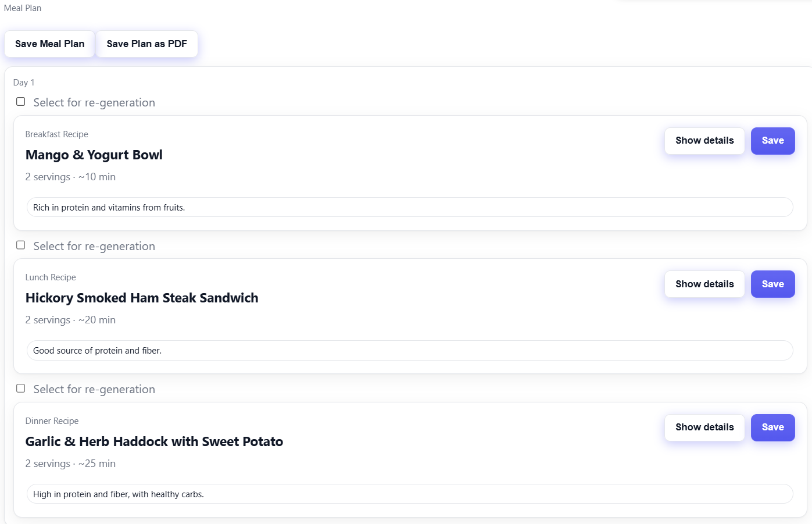
Task: Click the "Rich in protein and vitamins" note
Action: [x=109, y=208]
